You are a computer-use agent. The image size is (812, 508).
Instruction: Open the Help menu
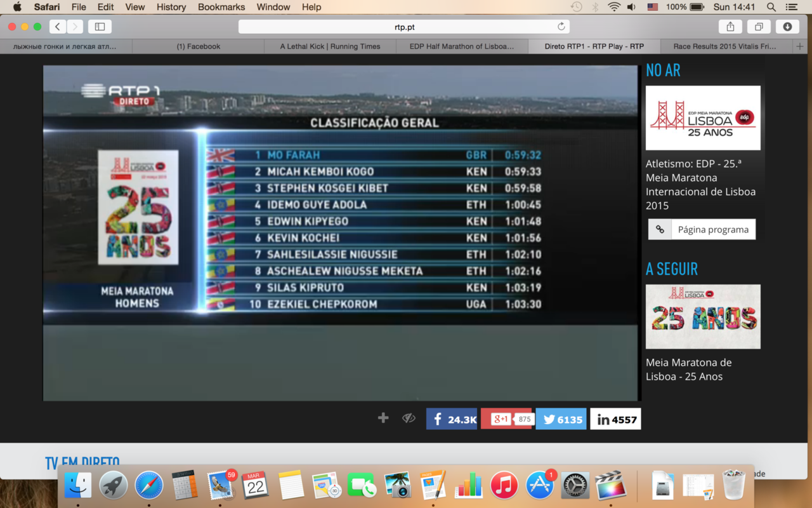[x=311, y=7]
